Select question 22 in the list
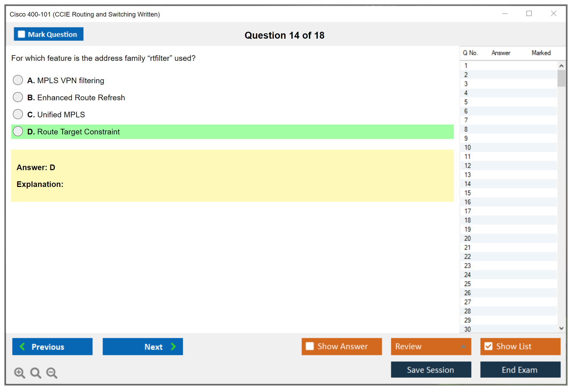The height and width of the screenshot is (392, 574). pyautogui.click(x=468, y=257)
